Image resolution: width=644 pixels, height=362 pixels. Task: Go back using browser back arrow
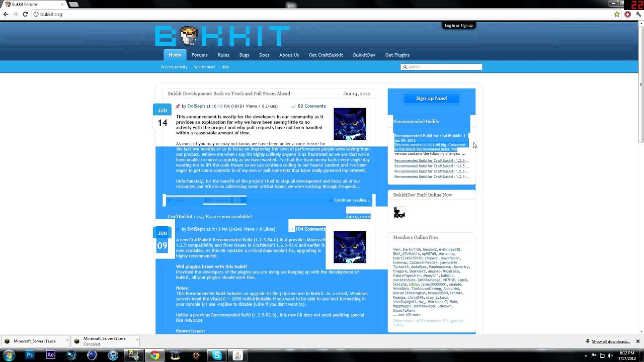[6, 14]
